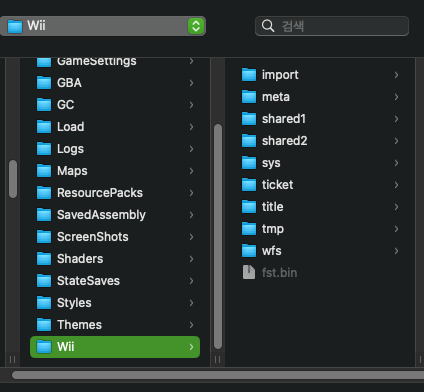Select the StateSaves folder icon
424x392 pixels.
pyautogui.click(x=44, y=281)
